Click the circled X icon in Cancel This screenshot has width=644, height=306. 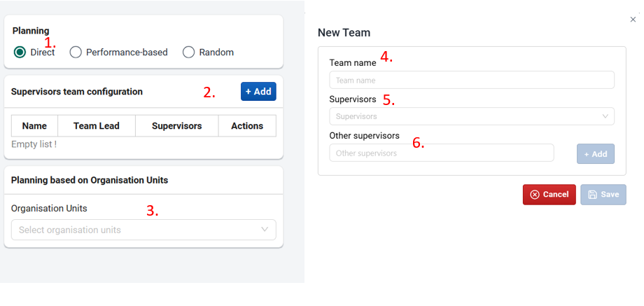[x=535, y=195]
